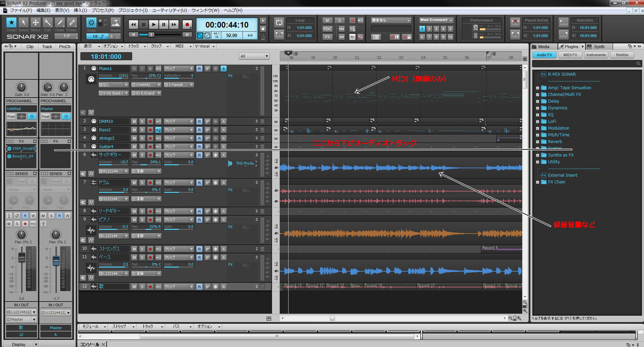Close the コンソール tab
This screenshot has width=644, height=347.
[x=104, y=344]
